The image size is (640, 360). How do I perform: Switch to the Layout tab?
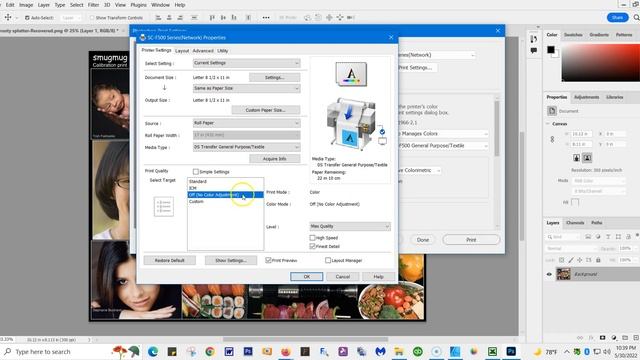182,51
